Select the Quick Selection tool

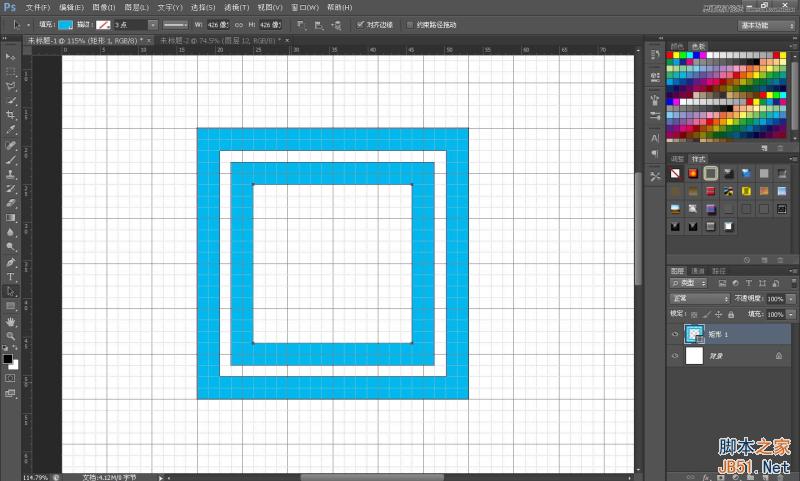click(x=10, y=100)
